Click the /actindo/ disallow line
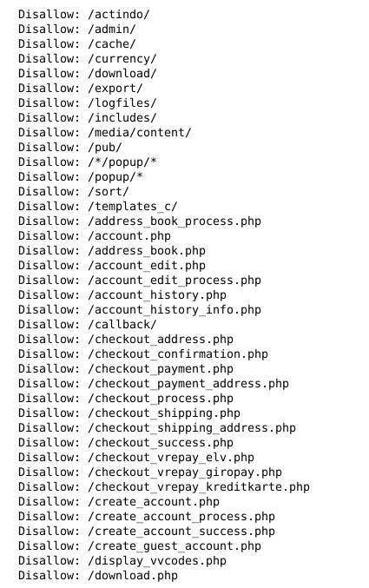The height and width of the screenshot is (588, 369). (x=84, y=14)
